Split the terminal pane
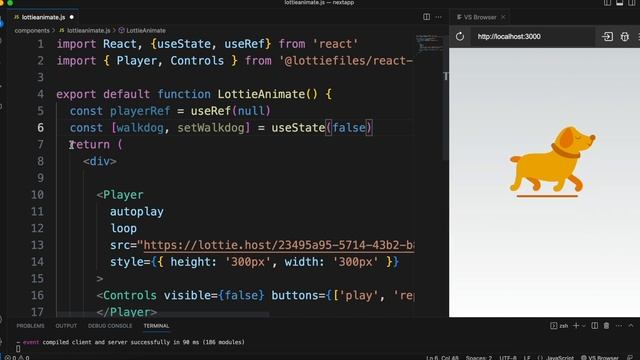The image size is (640, 360). click(x=595, y=326)
